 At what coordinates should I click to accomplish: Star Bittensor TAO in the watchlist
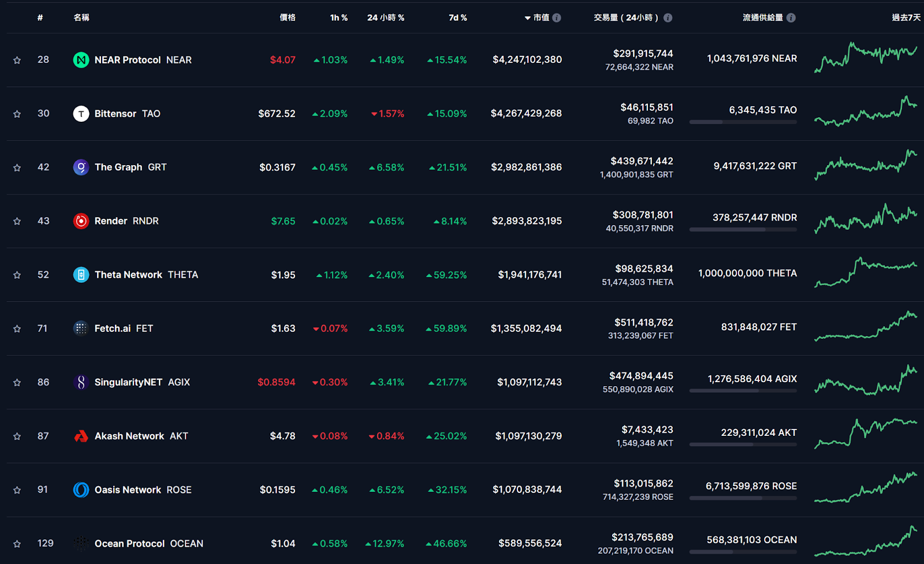tap(17, 114)
